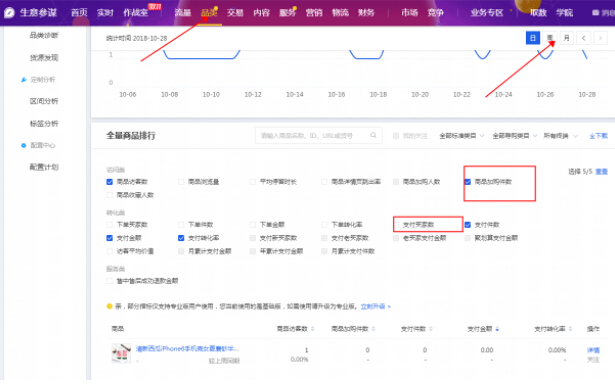Viewport: 615px width, 386px height.
Task: Open the 全部导购类目 dropdown
Action: (x=515, y=136)
